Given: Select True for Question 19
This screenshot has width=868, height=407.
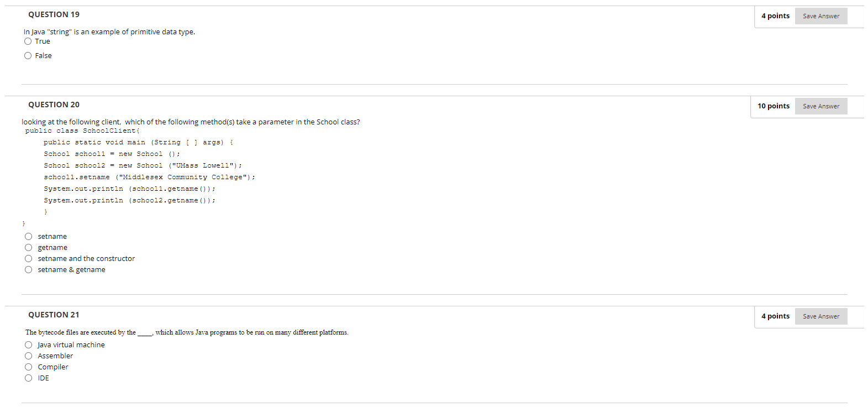Looking at the screenshot, I should pos(28,41).
